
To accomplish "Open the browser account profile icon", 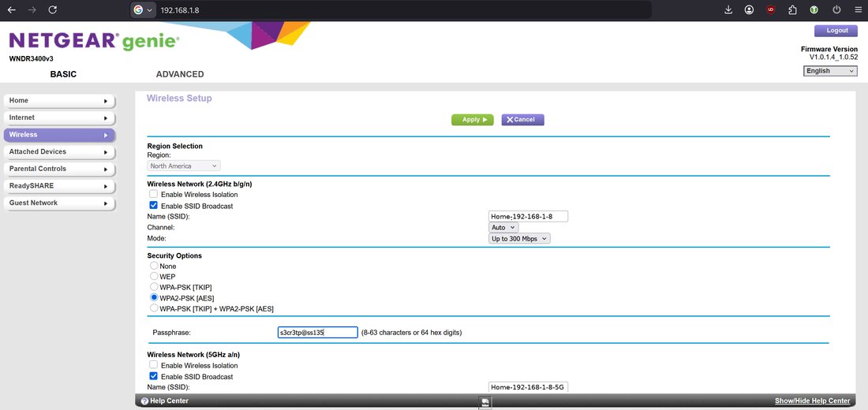I will coord(749,10).
